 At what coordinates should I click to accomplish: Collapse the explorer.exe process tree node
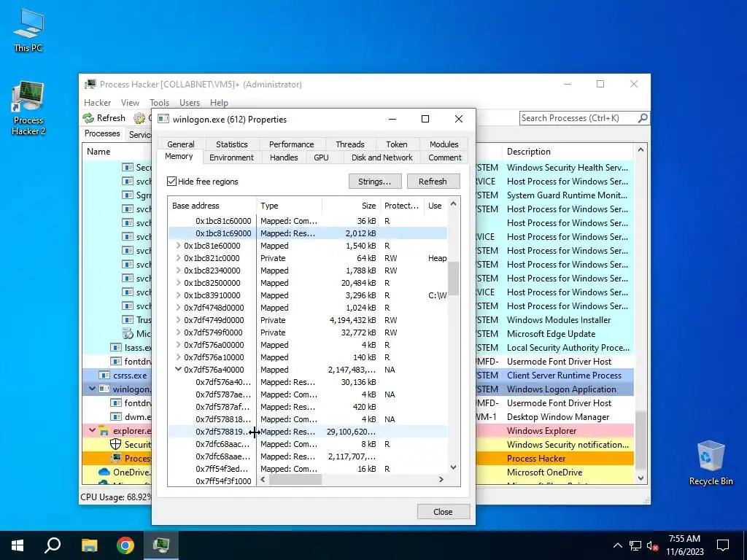[92, 430]
